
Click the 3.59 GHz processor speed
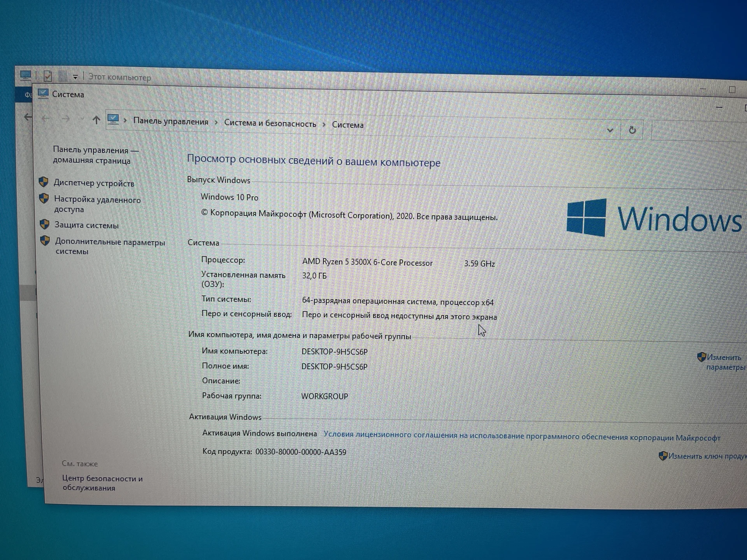click(x=479, y=264)
